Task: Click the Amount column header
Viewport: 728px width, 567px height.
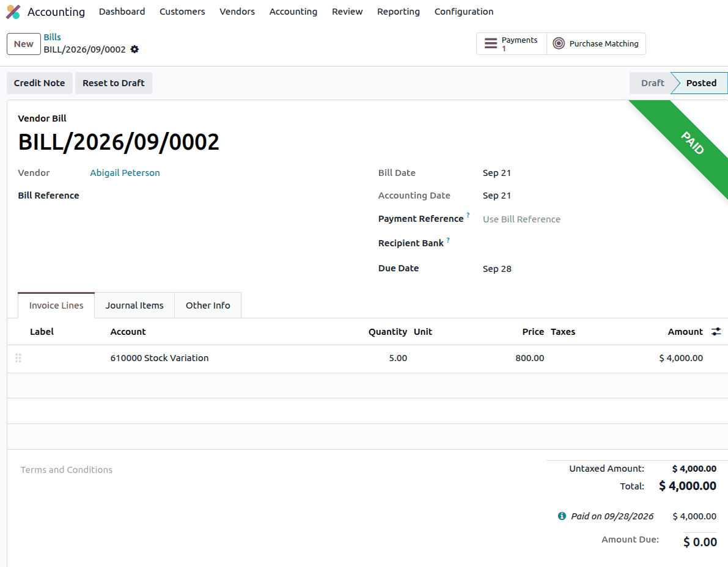Action: click(685, 332)
